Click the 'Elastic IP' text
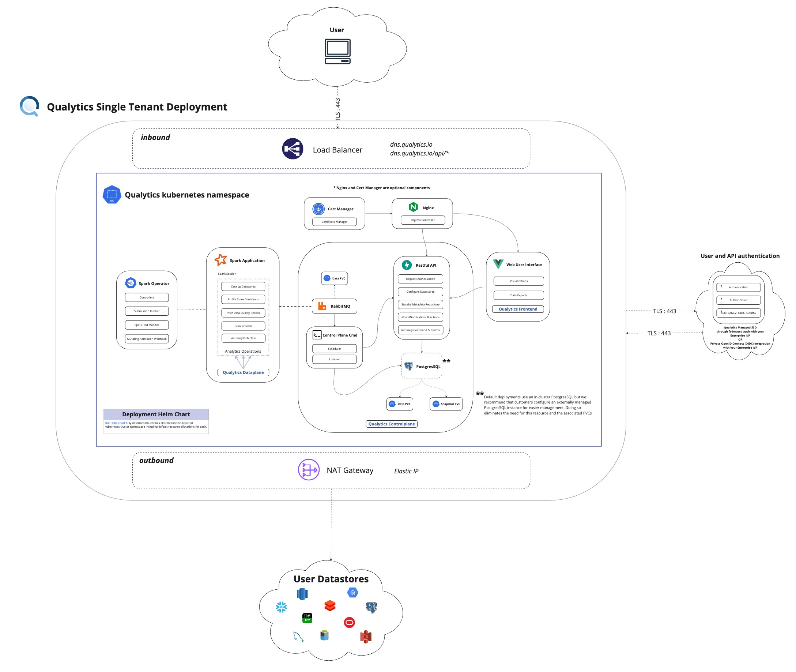The image size is (796, 672). 406,471
